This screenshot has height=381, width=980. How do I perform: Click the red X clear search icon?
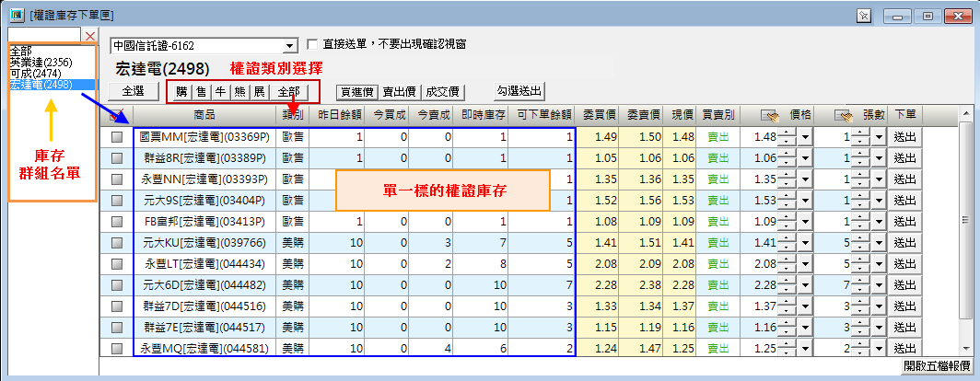click(89, 36)
